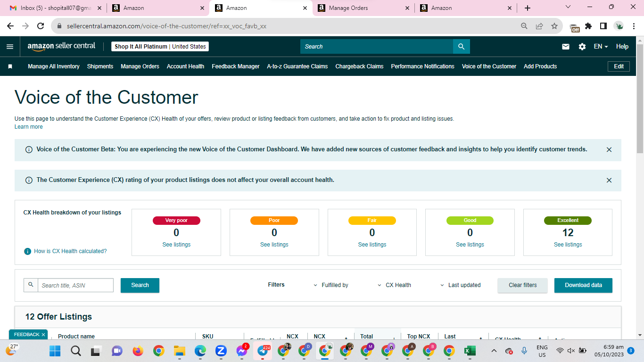Open Chargeback Claims
The image size is (644, 362).
click(x=359, y=66)
